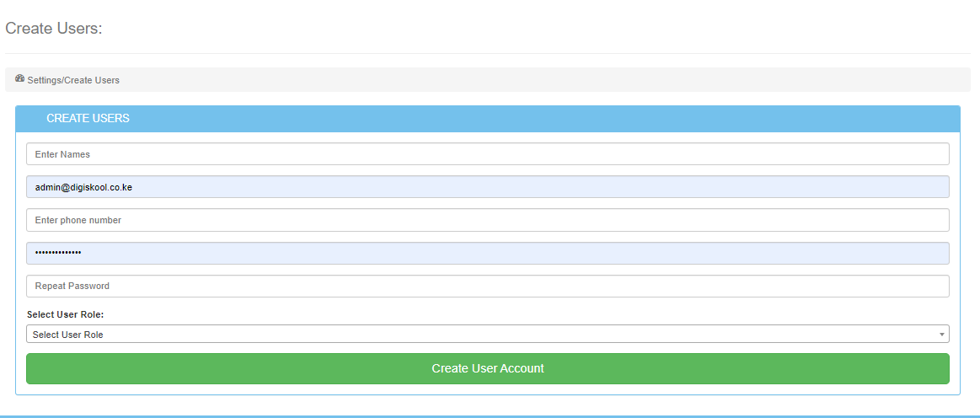Image resolution: width=980 pixels, height=418 pixels.
Task: Click the "Enter phone number" placeholder text
Action: tap(78, 220)
